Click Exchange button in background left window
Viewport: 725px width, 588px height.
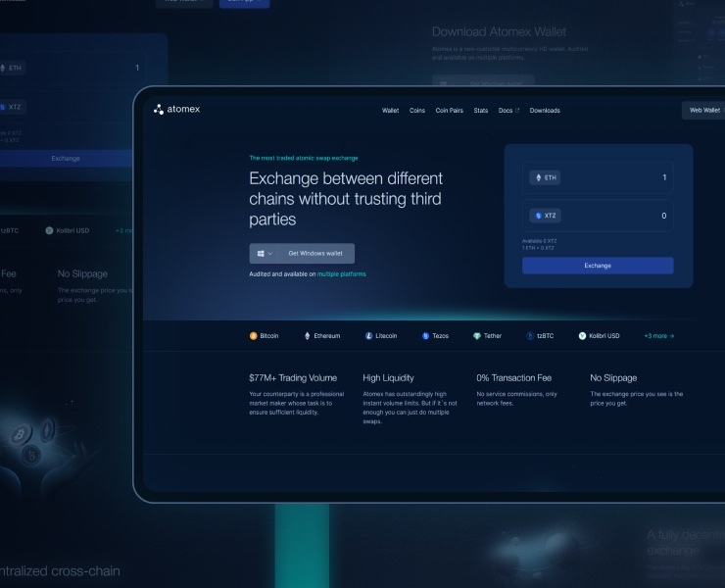pos(66,158)
